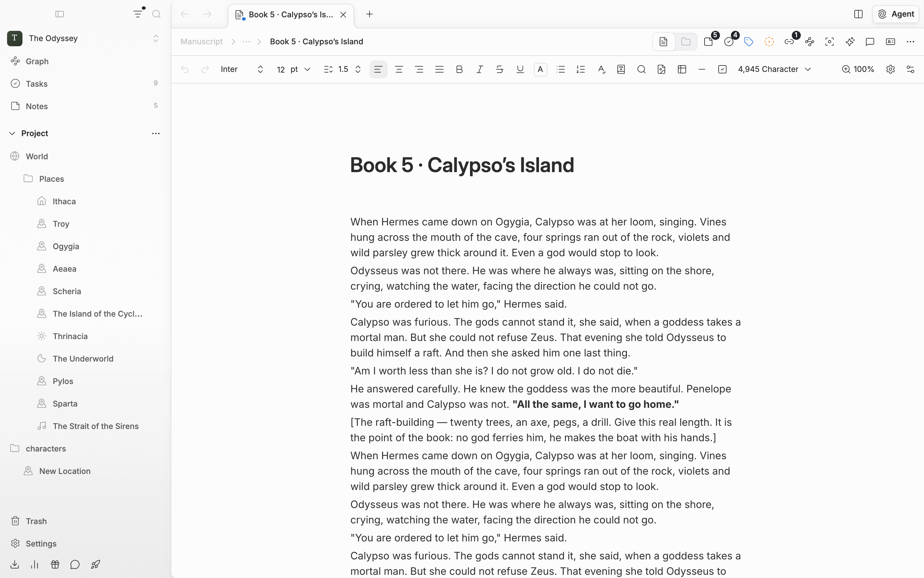Click the undo button
Image resolution: width=924 pixels, height=578 pixels.
point(185,69)
